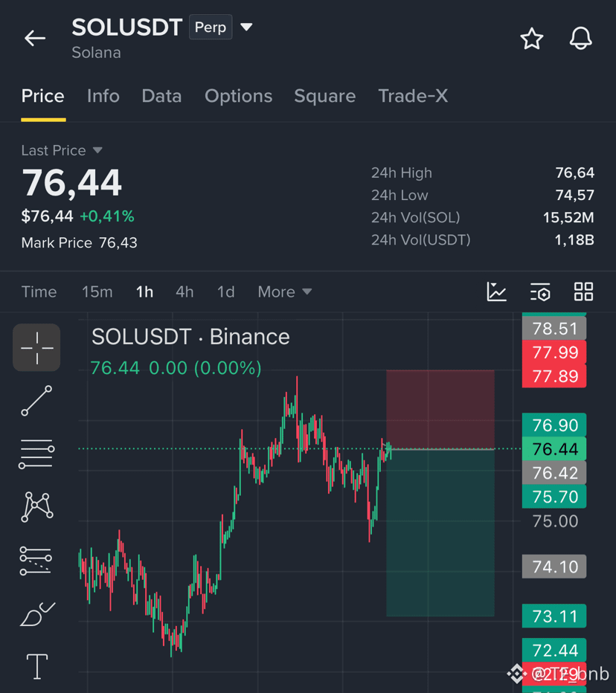Image resolution: width=616 pixels, height=693 pixels.
Task: Click the 78.51 price axis label
Action: (554, 329)
